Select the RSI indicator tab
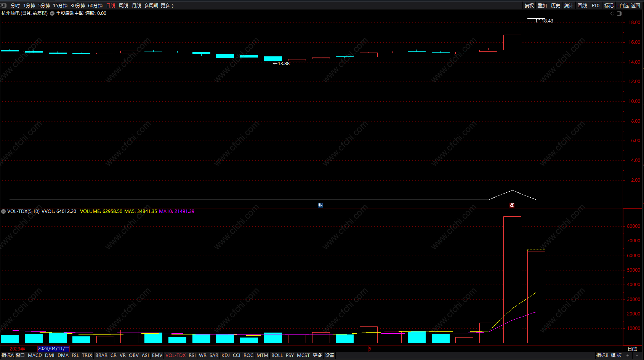 coord(192,355)
